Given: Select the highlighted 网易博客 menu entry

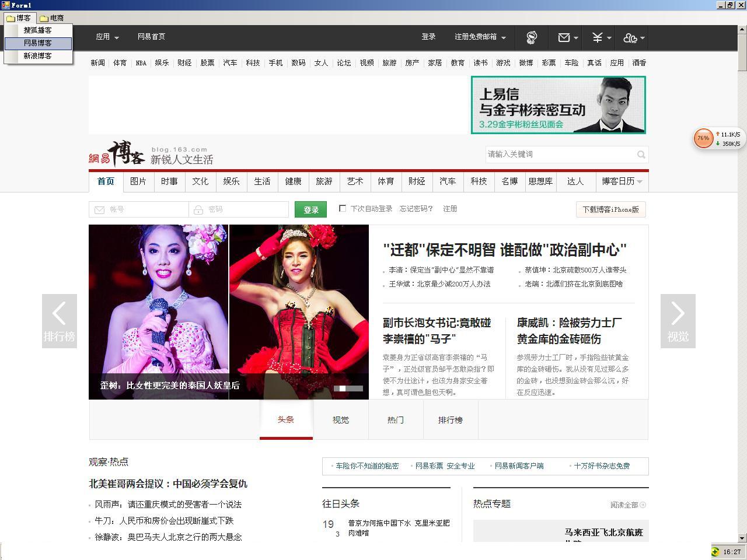Looking at the screenshot, I should click(38, 43).
